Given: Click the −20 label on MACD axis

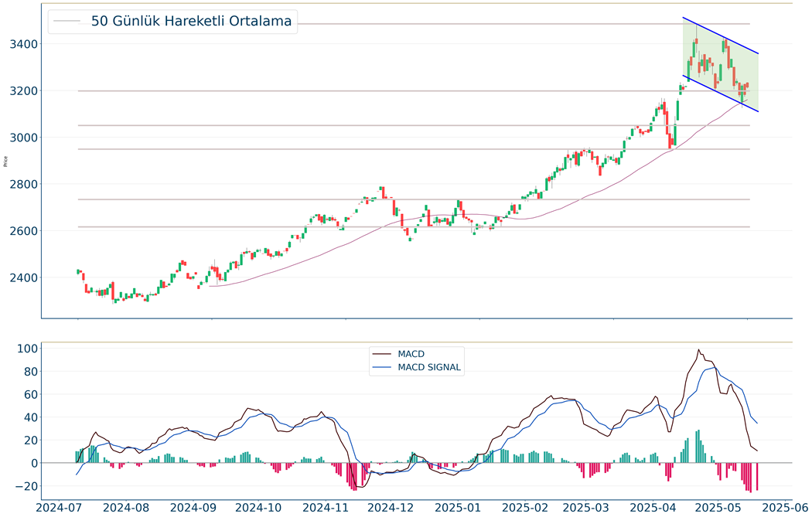Looking at the screenshot, I should click(x=24, y=486).
